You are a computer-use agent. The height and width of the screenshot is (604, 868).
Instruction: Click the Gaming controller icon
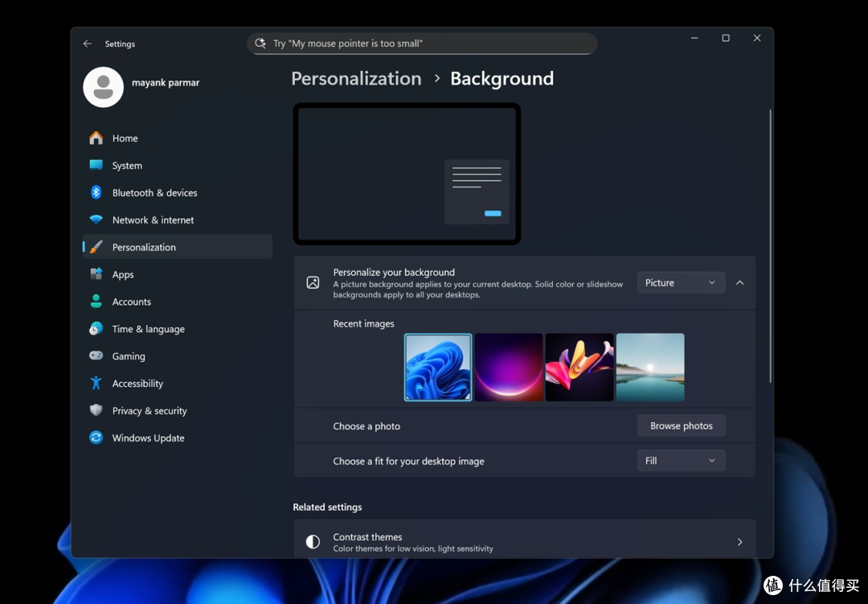(96, 355)
